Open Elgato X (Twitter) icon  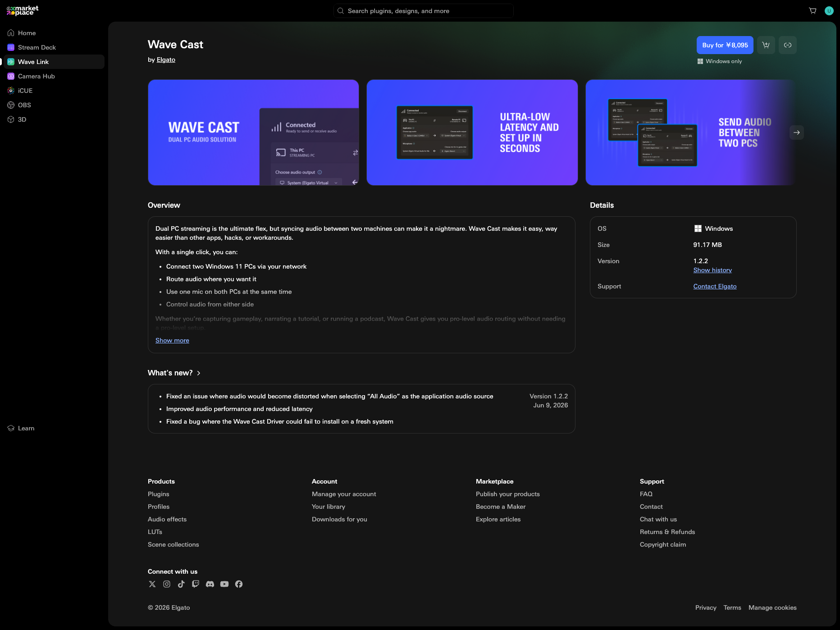coord(152,584)
